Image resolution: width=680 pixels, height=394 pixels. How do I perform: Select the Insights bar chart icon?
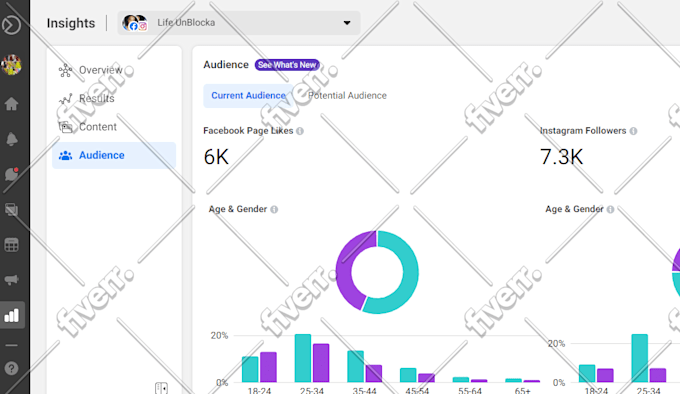(12, 315)
